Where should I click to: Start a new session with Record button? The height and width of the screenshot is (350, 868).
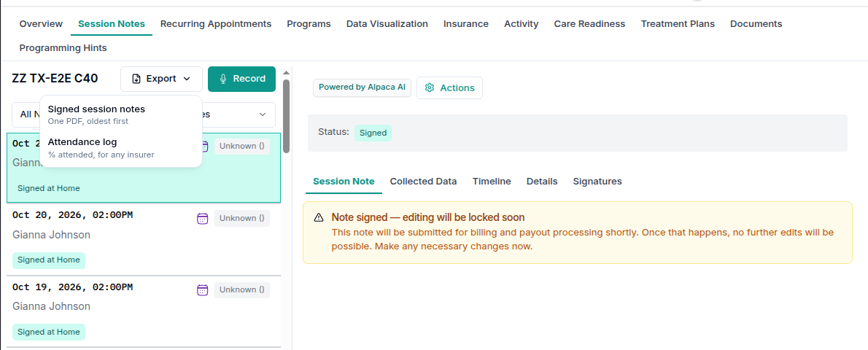[x=242, y=79]
